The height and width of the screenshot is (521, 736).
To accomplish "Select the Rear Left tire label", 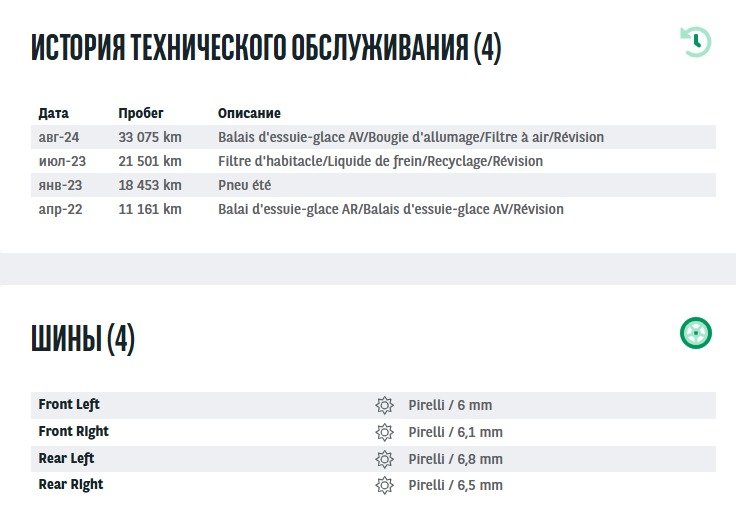I will (x=66, y=459).
